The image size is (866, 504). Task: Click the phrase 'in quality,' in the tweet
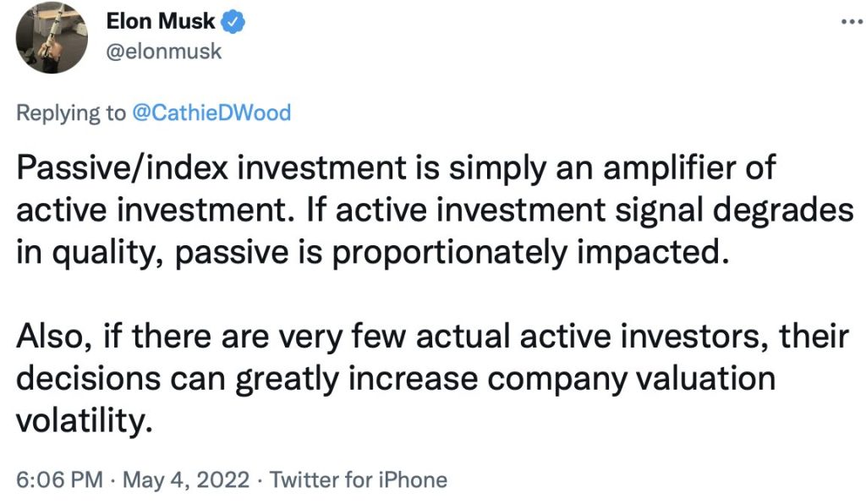pyautogui.click(x=90, y=254)
